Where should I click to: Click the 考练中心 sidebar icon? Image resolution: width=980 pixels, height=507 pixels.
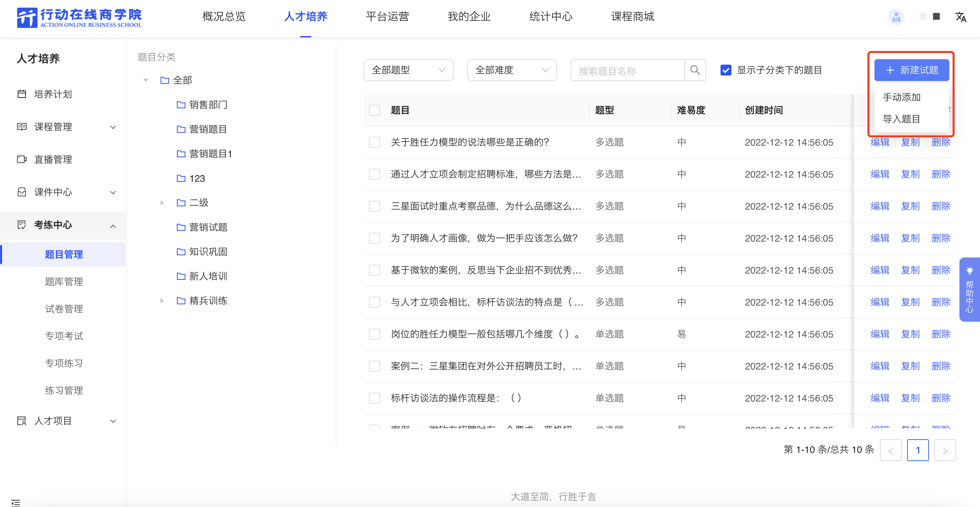tap(22, 225)
